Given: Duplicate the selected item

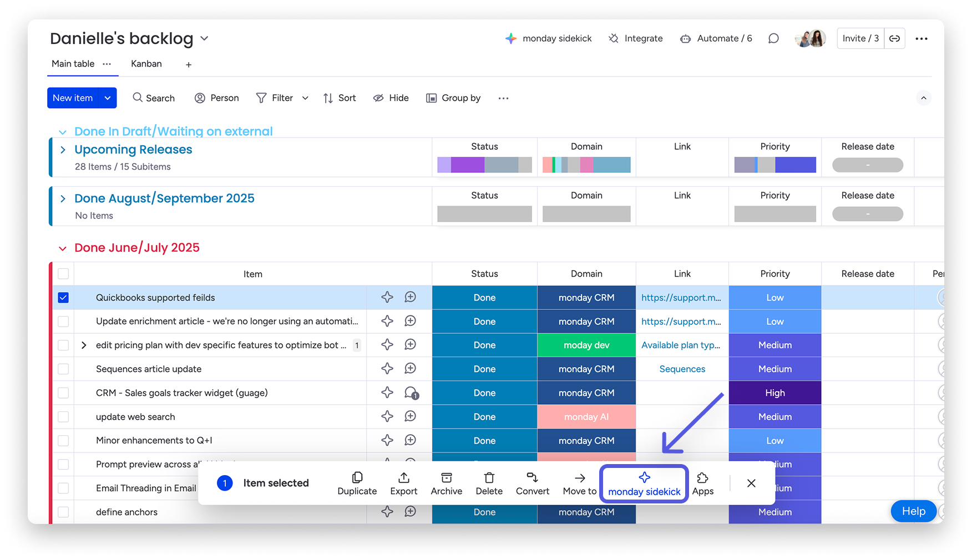Looking at the screenshot, I should click(x=357, y=483).
